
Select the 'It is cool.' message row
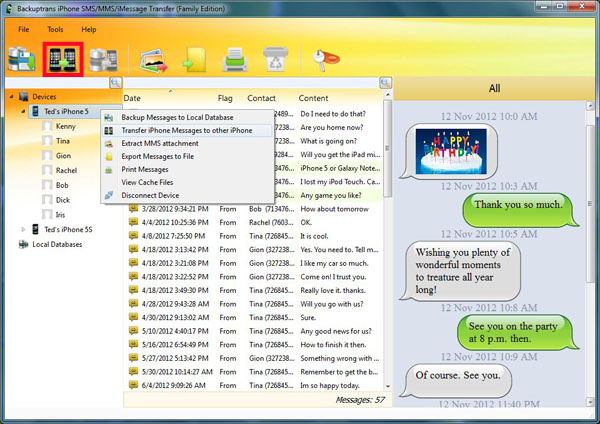click(253, 236)
